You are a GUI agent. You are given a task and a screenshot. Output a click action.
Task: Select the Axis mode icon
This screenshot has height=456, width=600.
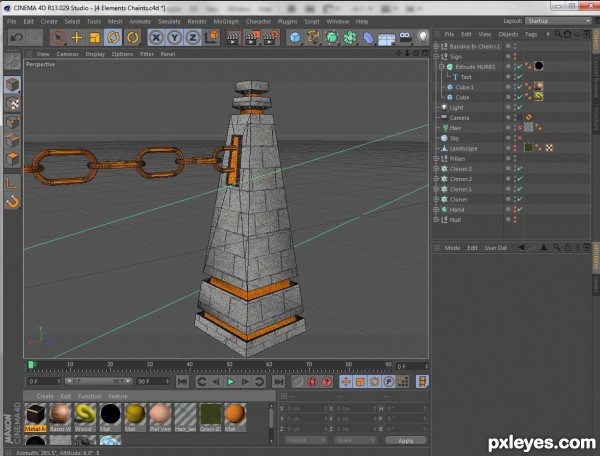click(x=12, y=183)
